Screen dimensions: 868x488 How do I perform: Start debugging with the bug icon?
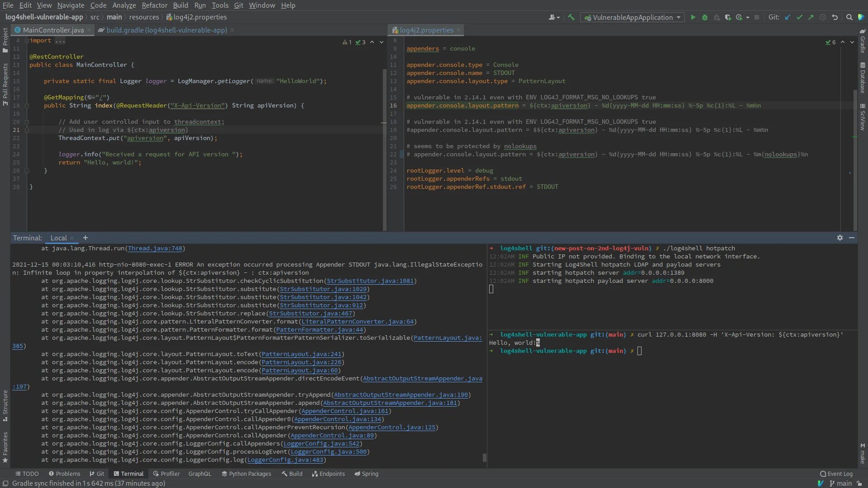pyautogui.click(x=704, y=17)
